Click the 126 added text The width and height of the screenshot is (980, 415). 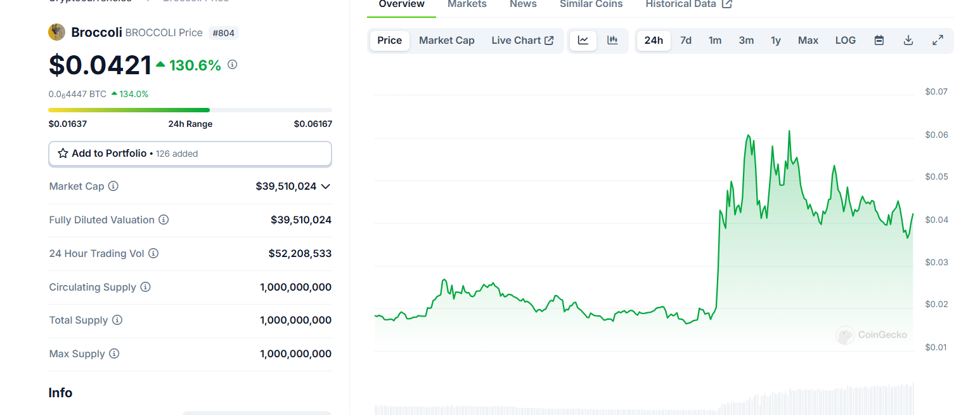tap(177, 154)
